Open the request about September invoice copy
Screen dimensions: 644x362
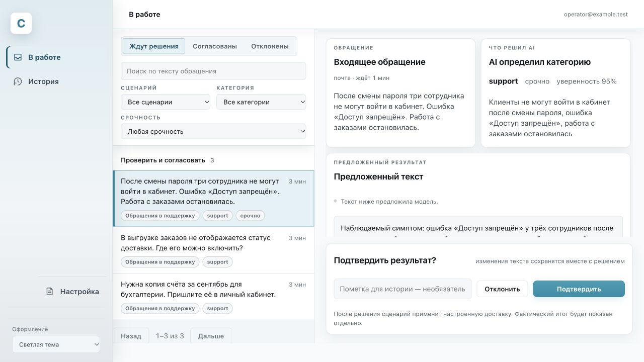coord(213,297)
